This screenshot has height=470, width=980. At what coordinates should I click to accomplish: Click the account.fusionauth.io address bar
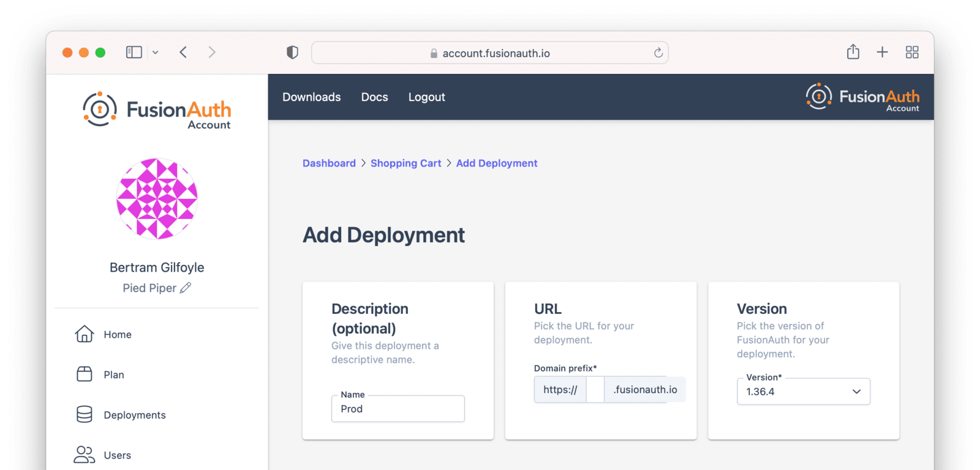(x=489, y=53)
